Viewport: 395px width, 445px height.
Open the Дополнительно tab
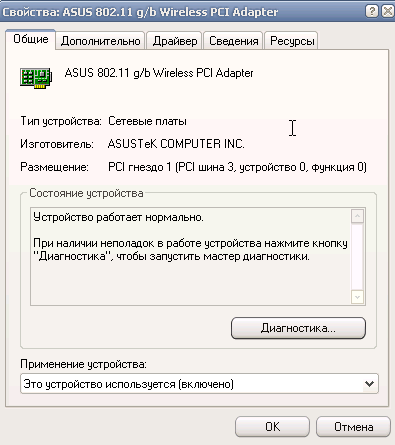coord(100,41)
